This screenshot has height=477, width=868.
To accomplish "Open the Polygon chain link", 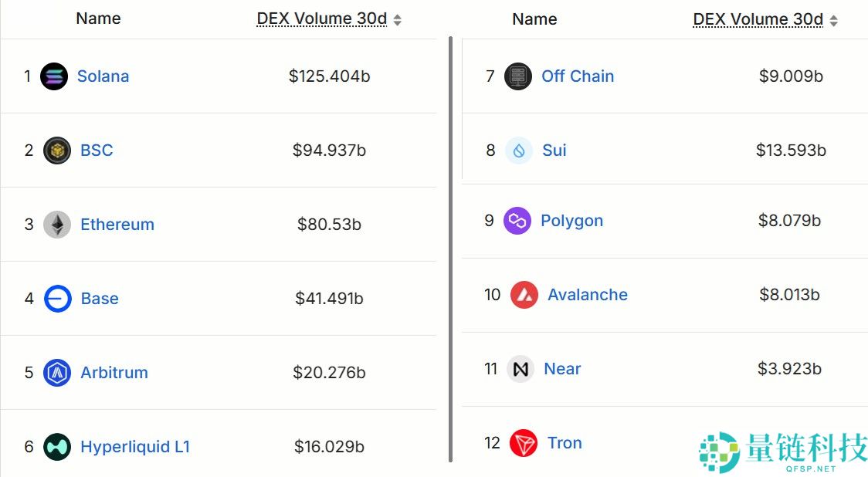I will (572, 220).
